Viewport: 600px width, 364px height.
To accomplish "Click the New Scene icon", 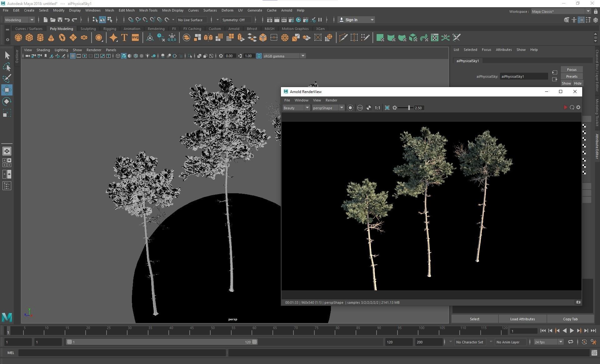I will point(46,20).
